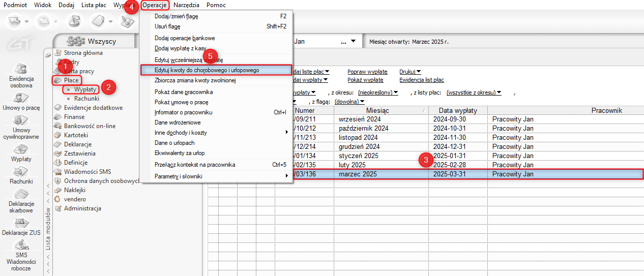Open Dodaj menu
Image resolution: width=644 pixels, height=276 pixels.
66,5
